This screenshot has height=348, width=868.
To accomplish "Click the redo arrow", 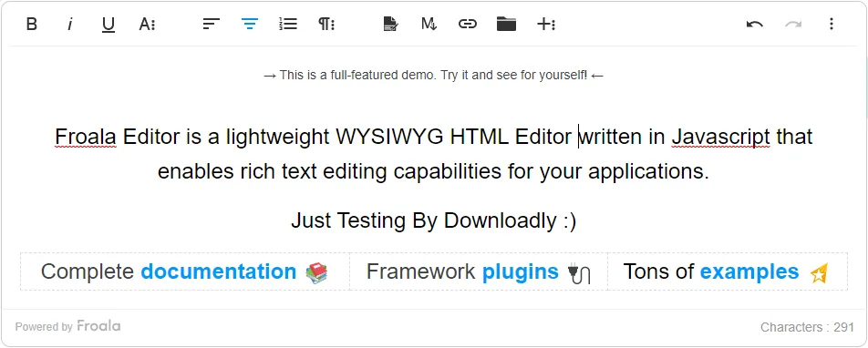I will point(793,24).
